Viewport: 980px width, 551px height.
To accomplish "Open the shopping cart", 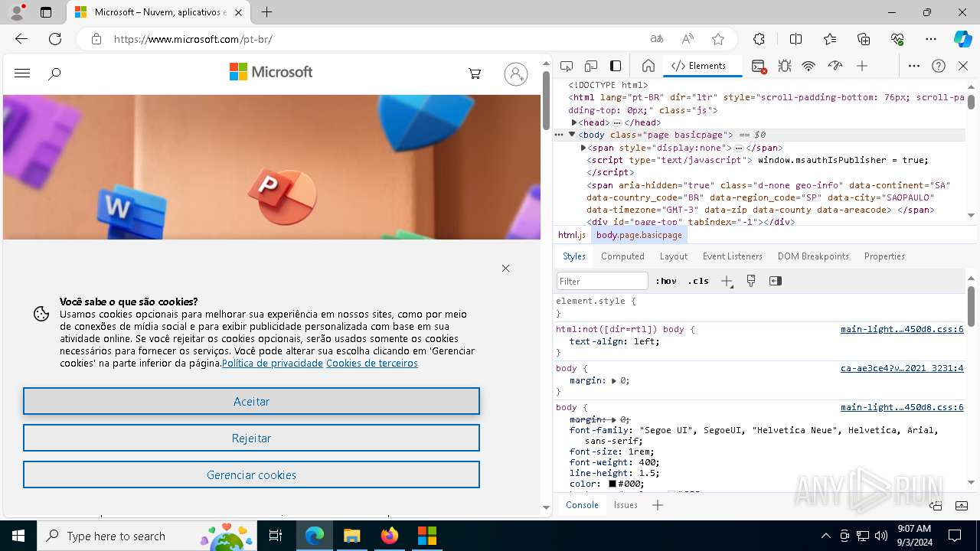I will (x=475, y=73).
